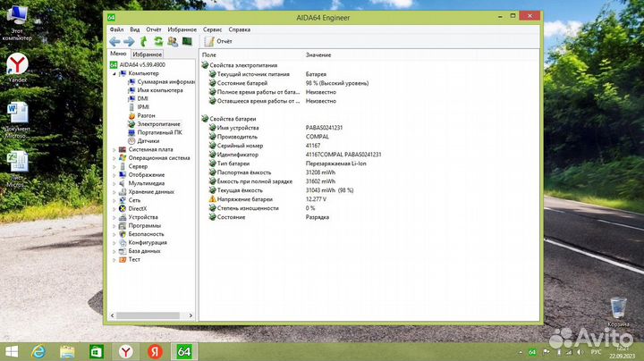Viewport: 644px width, 361px height.
Task: Open Windows Store from taskbar
Action: tap(97, 352)
